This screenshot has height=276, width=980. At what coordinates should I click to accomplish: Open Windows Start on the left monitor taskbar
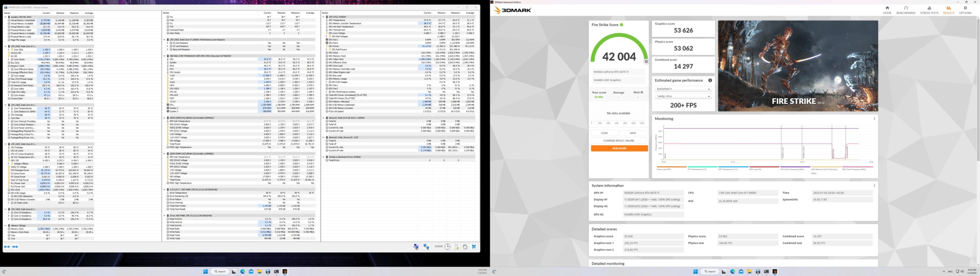click(205, 271)
